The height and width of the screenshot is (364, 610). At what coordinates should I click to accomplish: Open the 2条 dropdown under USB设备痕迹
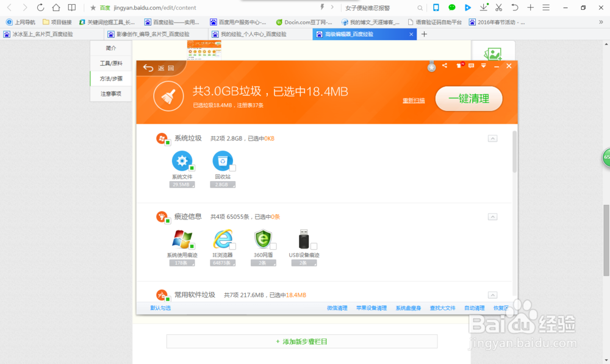(304, 263)
